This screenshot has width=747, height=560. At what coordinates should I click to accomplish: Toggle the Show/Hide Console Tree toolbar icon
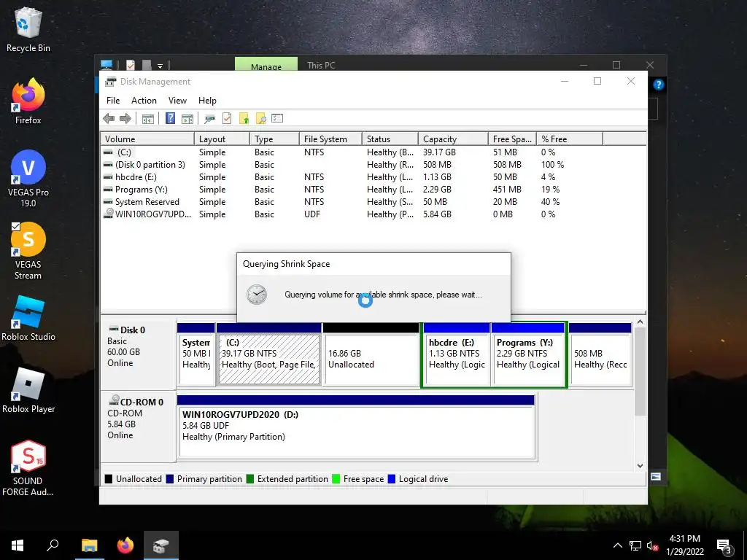pos(147,119)
